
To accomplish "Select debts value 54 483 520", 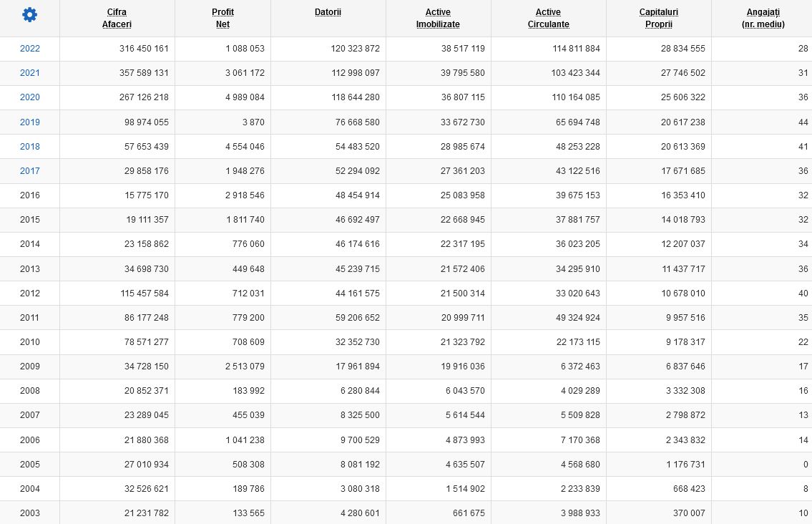I will (x=357, y=147).
